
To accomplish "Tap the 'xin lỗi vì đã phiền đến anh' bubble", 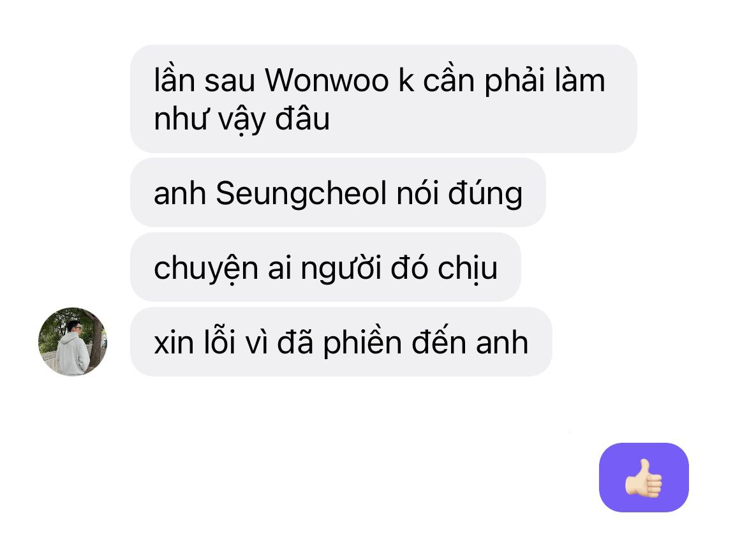I will click(341, 342).
